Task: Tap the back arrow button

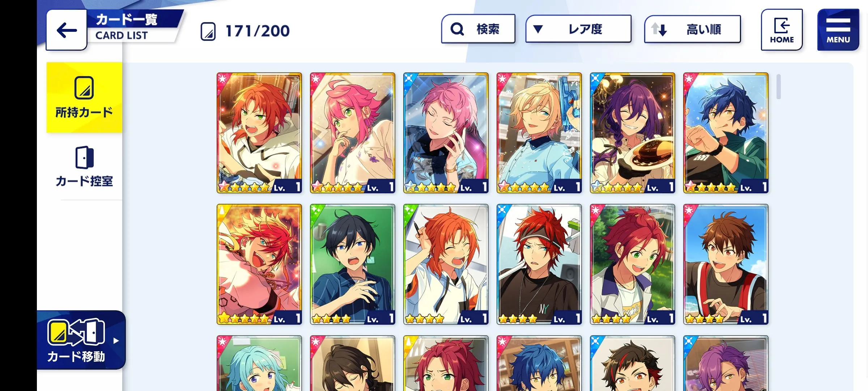Action: [x=67, y=30]
